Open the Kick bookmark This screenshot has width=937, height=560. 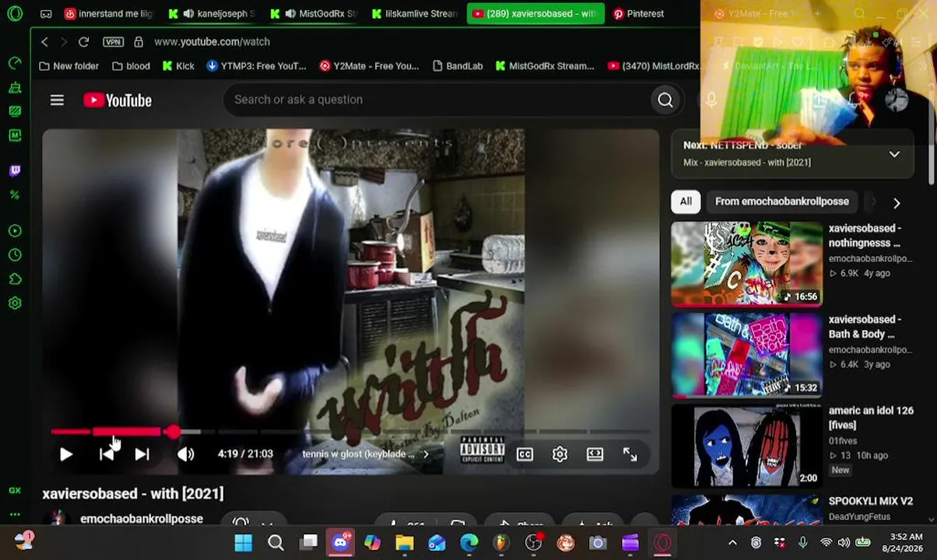click(178, 66)
